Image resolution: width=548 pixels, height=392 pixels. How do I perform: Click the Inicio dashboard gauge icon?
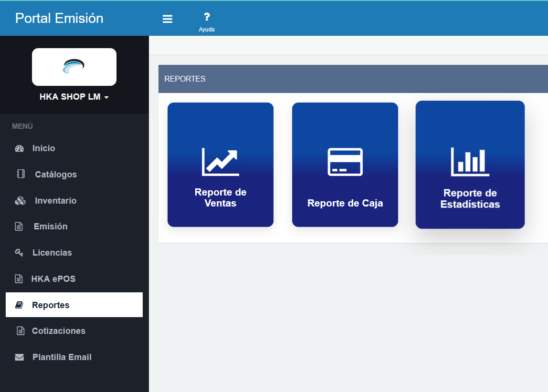(x=19, y=148)
